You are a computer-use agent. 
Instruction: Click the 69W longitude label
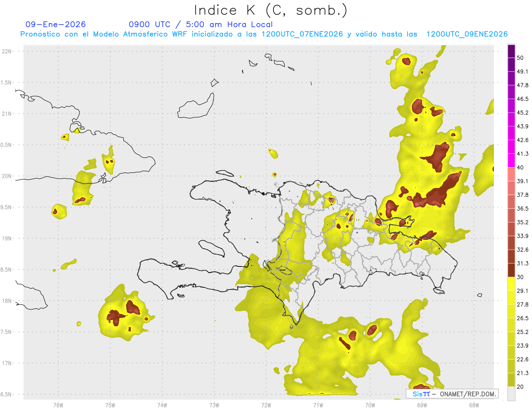(422, 405)
